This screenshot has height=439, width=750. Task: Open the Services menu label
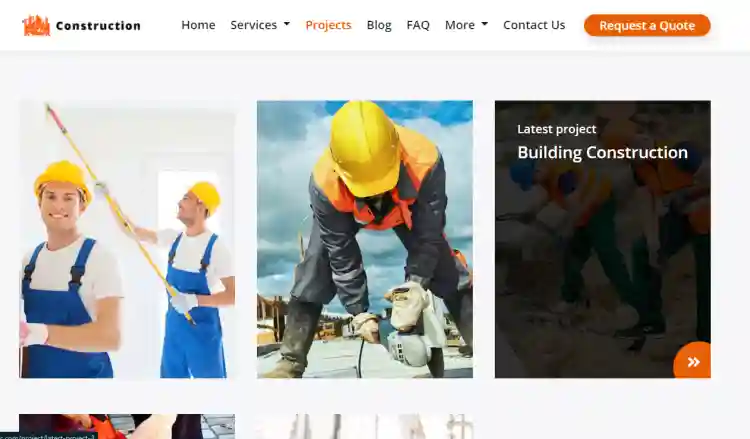pyautogui.click(x=253, y=25)
